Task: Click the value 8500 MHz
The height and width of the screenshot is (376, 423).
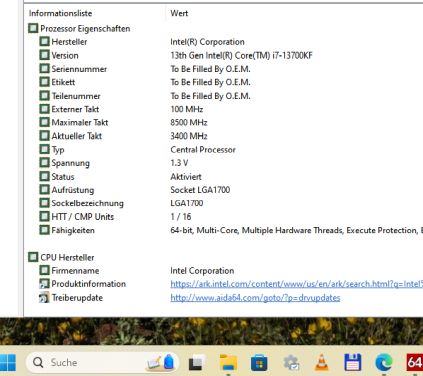Action: coord(189,123)
